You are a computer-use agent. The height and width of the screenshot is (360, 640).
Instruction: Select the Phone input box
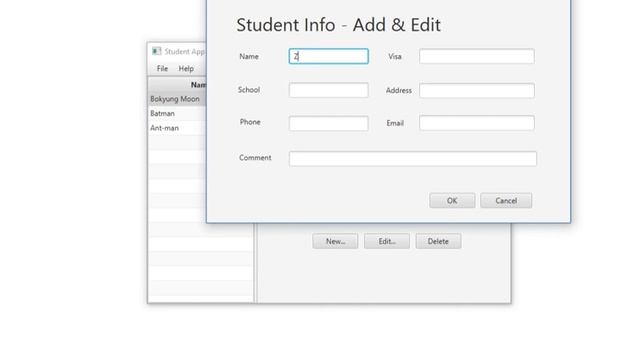click(x=329, y=123)
